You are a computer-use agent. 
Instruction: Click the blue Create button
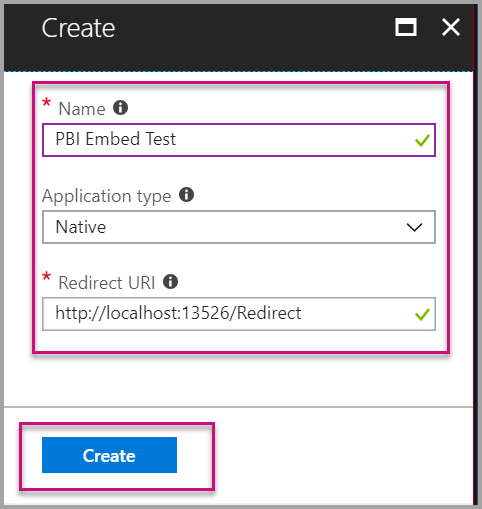point(109,455)
